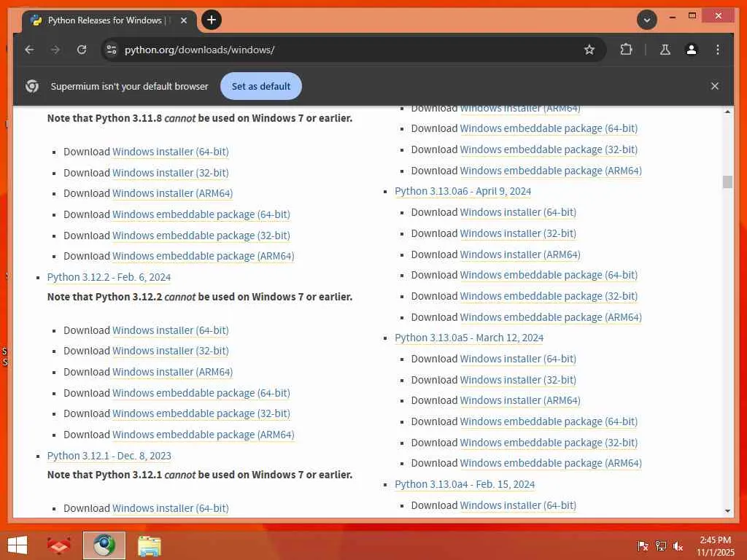747x560 pixels.
Task: Download Python 3.12.2 Windows installer (32-bit)
Action: 170,351
